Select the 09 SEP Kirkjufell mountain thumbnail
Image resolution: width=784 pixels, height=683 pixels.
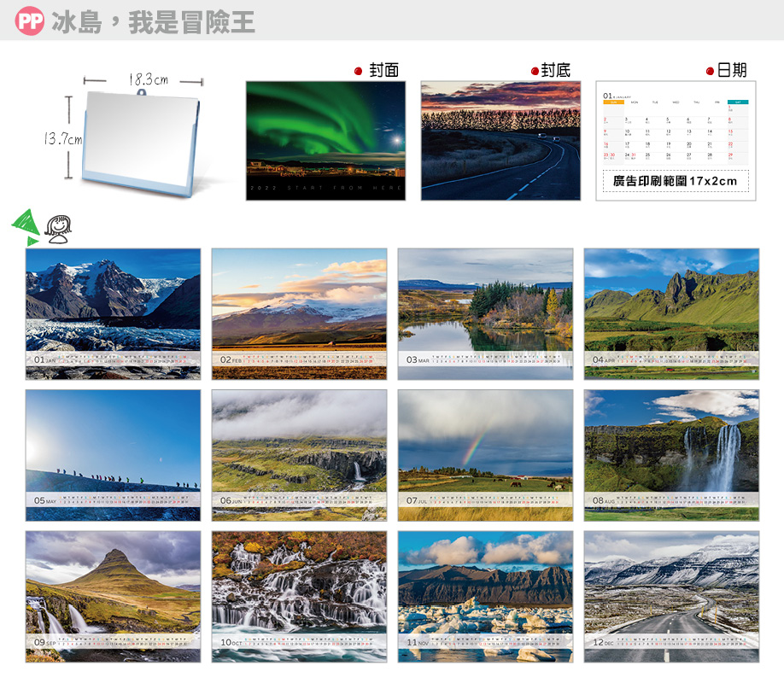113,596
